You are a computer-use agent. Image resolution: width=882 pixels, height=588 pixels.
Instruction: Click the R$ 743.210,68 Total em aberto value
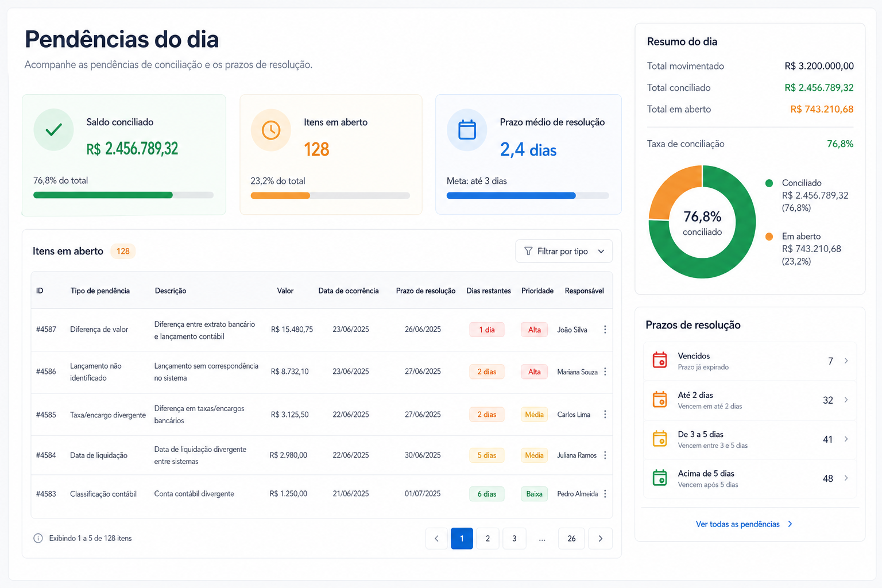[x=822, y=109]
